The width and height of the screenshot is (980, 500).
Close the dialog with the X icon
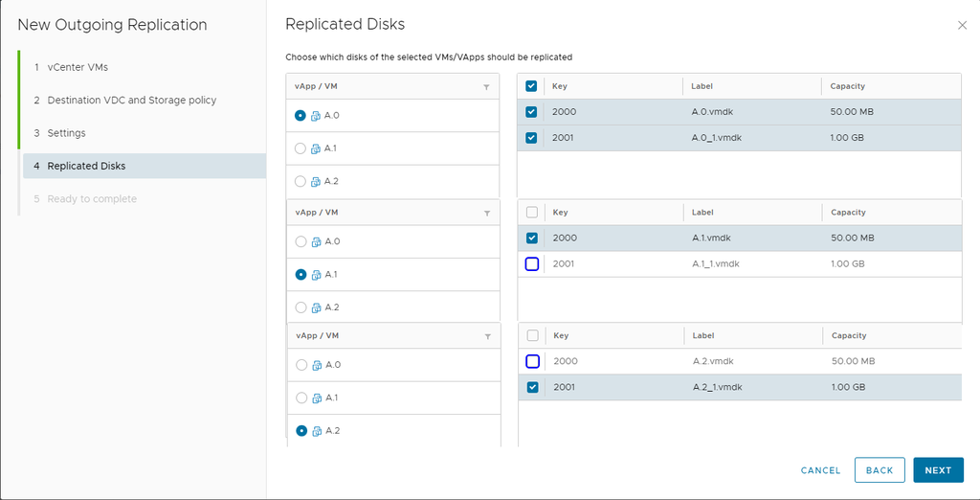click(x=962, y=26)
